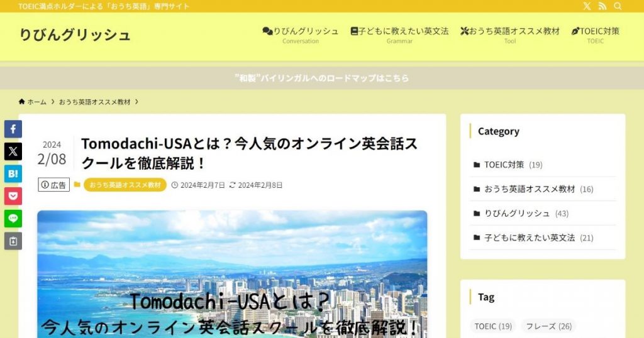
Task: Open the search magnifier icon
Action: coord(618,6)
